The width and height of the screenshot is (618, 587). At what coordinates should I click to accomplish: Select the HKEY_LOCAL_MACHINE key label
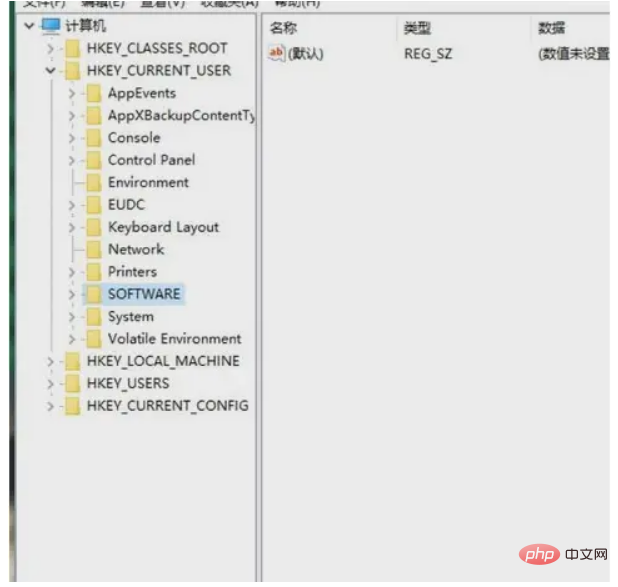[163, 362]
